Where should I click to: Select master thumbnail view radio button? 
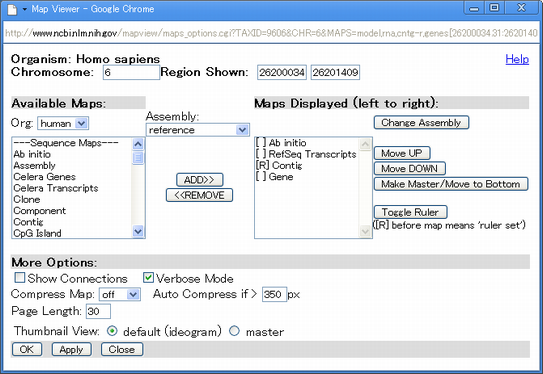(x=234, y=331)
